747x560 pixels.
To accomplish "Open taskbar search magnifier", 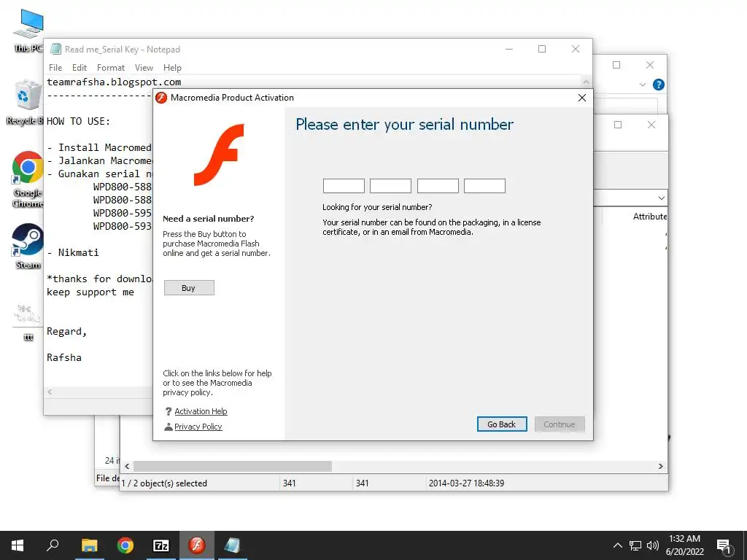I will 53,545.
